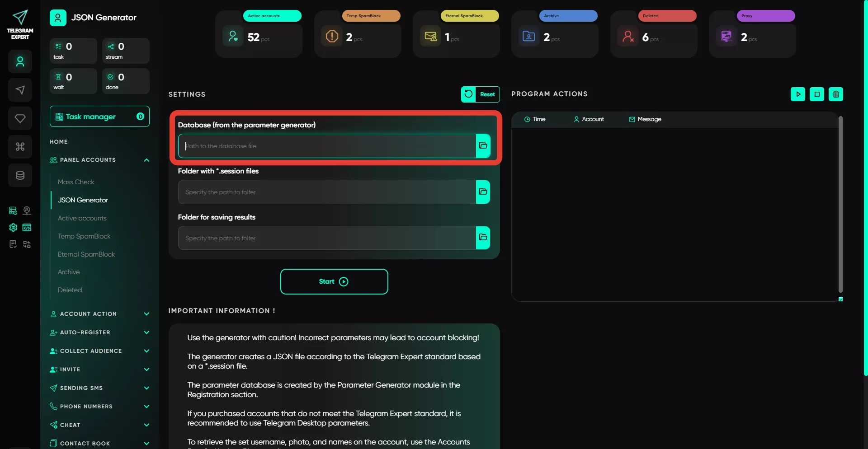The image size is (868, 449).
Task: Click the JSON Generator header user icon
Action: pyautogui.click(x=58, y=18)
